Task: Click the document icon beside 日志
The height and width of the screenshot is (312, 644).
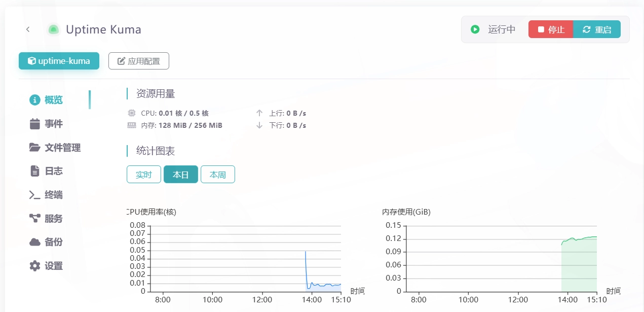Action: click(x=34, y=171)
